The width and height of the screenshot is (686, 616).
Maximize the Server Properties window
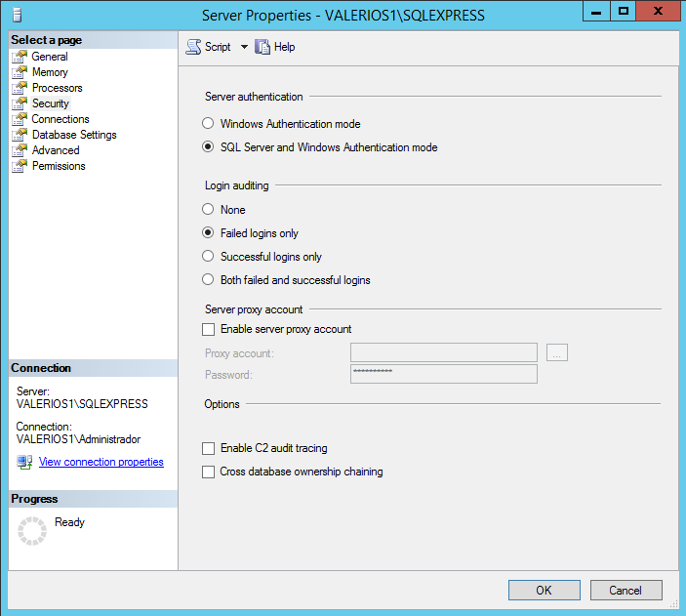[x=623, y=11]
